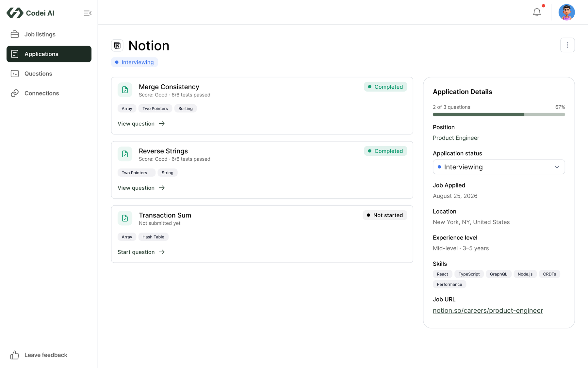The width and height of the screenshot is (588, 368).
Task: Click the TypeScript skill tag
Action: (x=469, y=274)
